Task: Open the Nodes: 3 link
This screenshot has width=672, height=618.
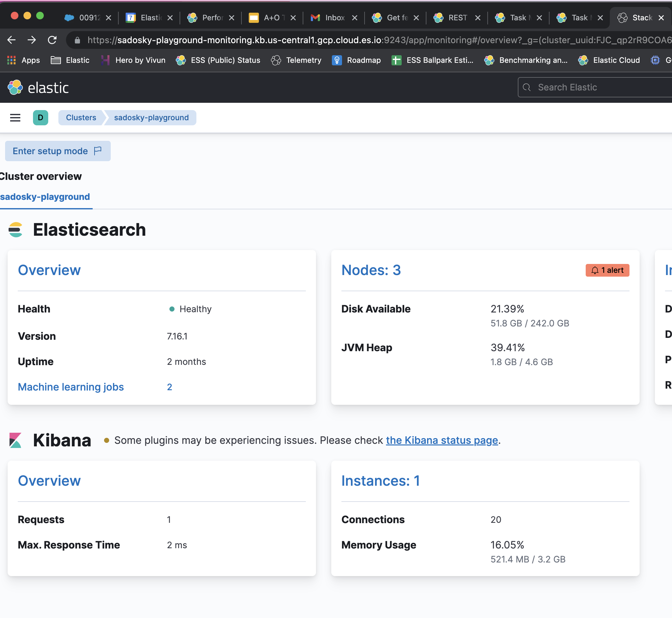Action: [x=371, y=270]
